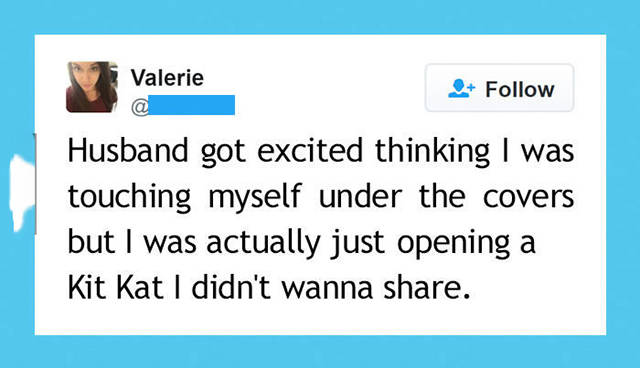Click the person-plus icon in Follow button
Image resolution: width=640 pixels, height=368 pixels.
461,89
